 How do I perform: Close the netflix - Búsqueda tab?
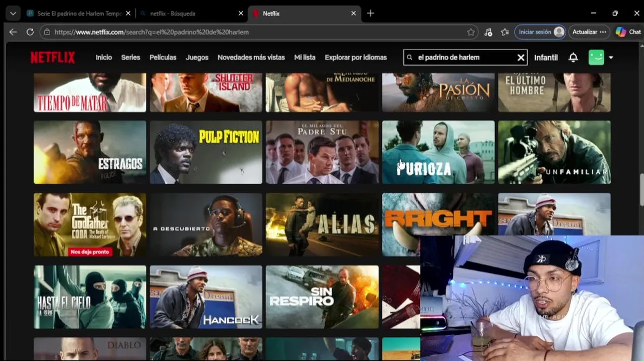click(240, 14)
